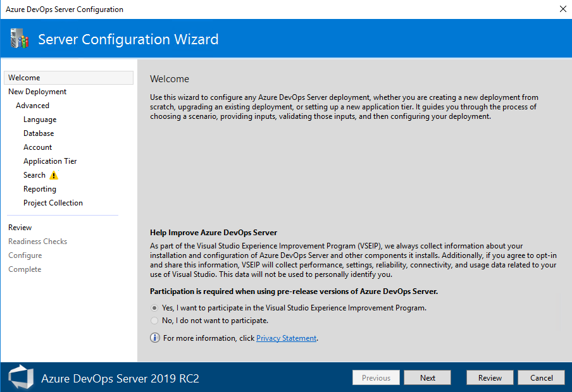Navigate to the Project Collection step
Viewport: 572px width, 392px height.
click(53, 202)
